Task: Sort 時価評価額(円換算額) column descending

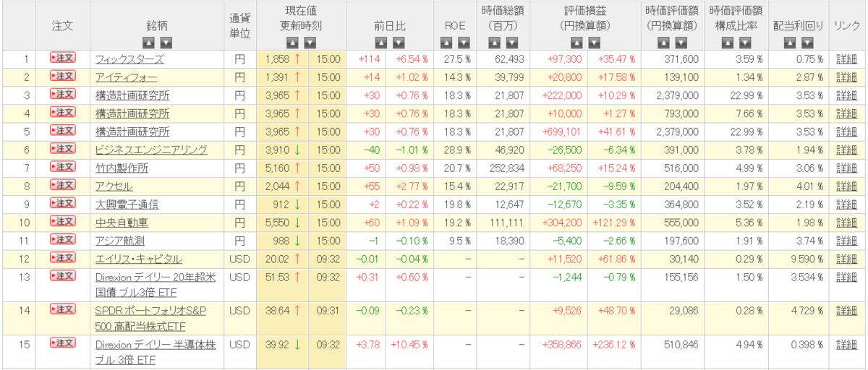Action: coord(680,43)
